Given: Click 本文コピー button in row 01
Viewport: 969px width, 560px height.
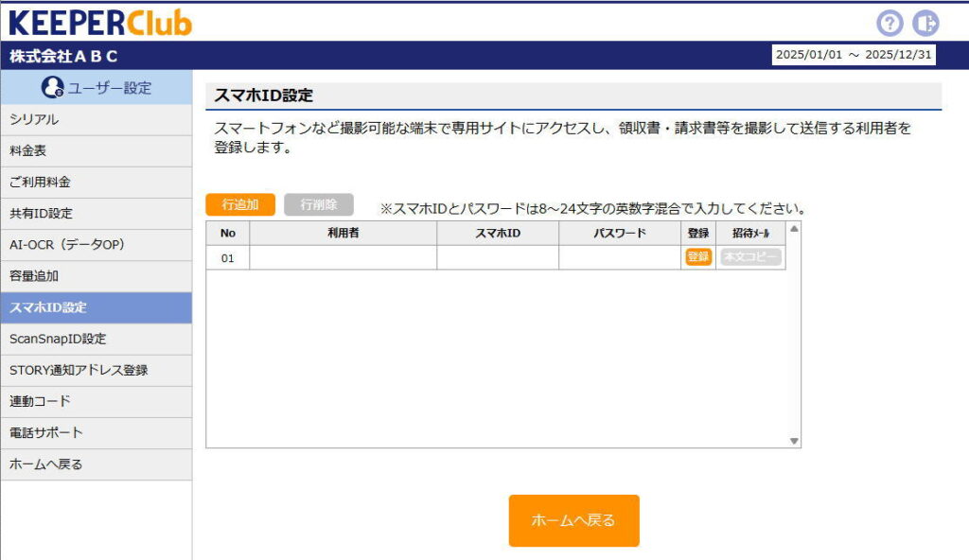Looking at the screenshot, I should click(751, 257).
